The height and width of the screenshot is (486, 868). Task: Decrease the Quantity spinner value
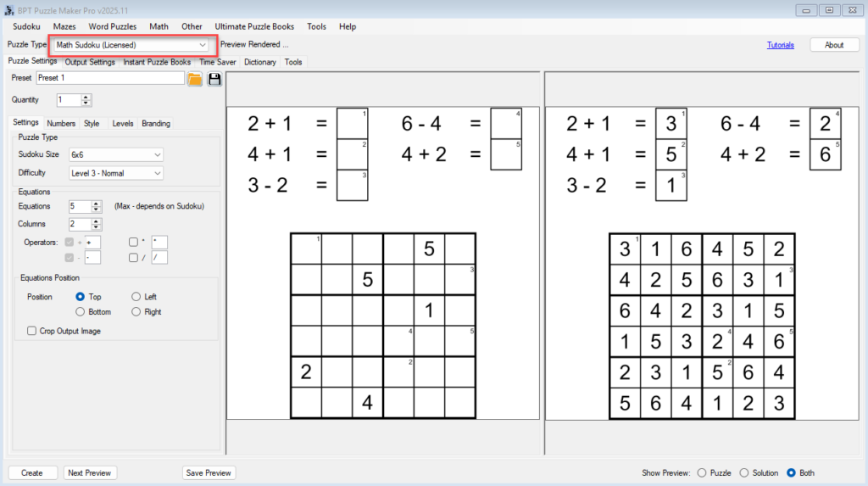point(86,103)
